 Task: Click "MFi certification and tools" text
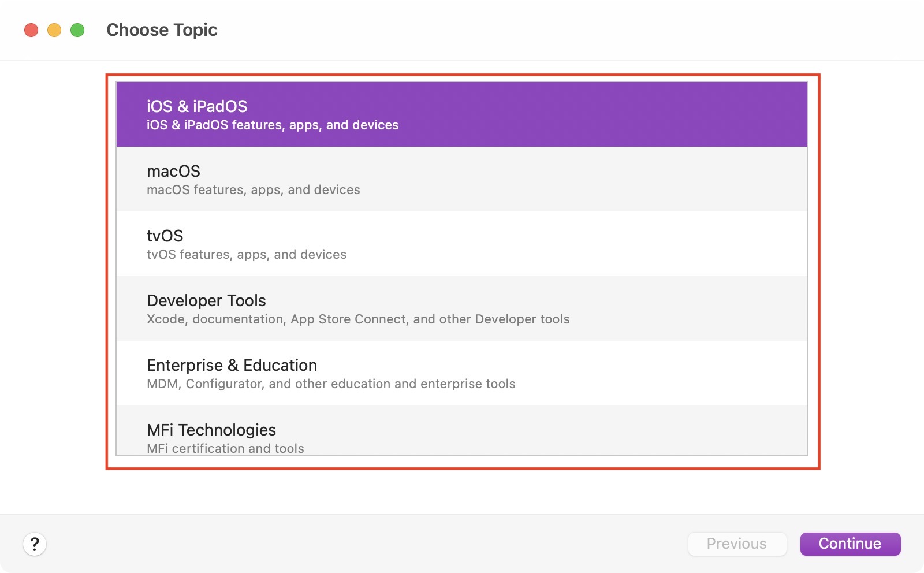point(225,448)
